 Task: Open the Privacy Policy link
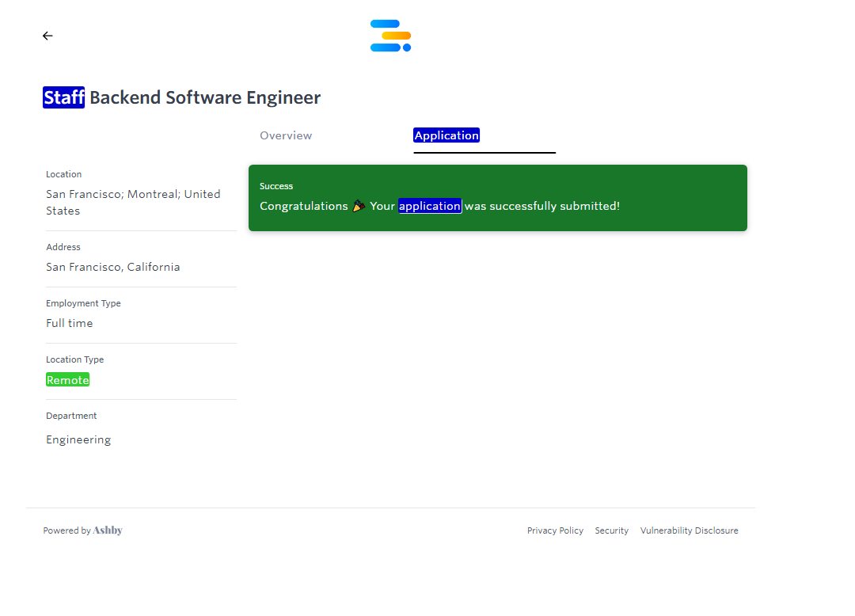pyautogui.click(x=555, y=530)
